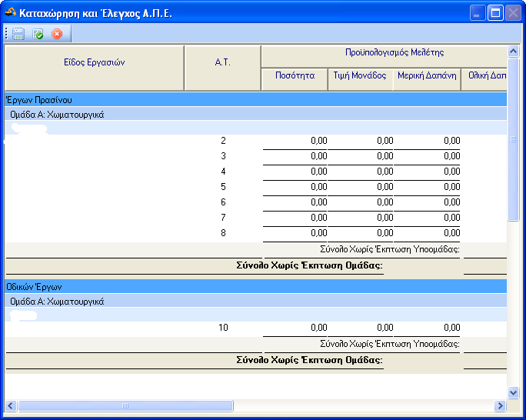Screen dimensions: 526x420
Task: Click the Ποσότητα cell in row 7
Action: tap(295, 218)
